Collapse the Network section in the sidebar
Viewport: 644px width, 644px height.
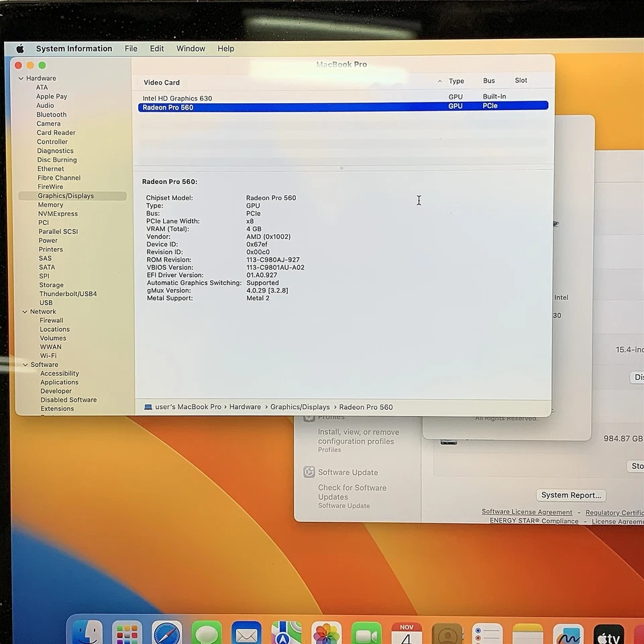(x=25, y=311)
